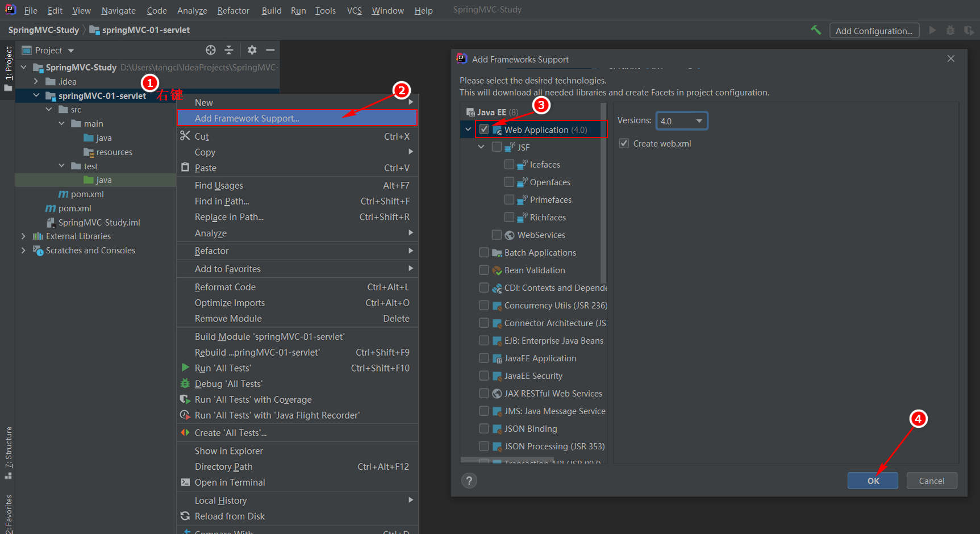
Task: Click the Paste clipboard icon
Action: 185,167
